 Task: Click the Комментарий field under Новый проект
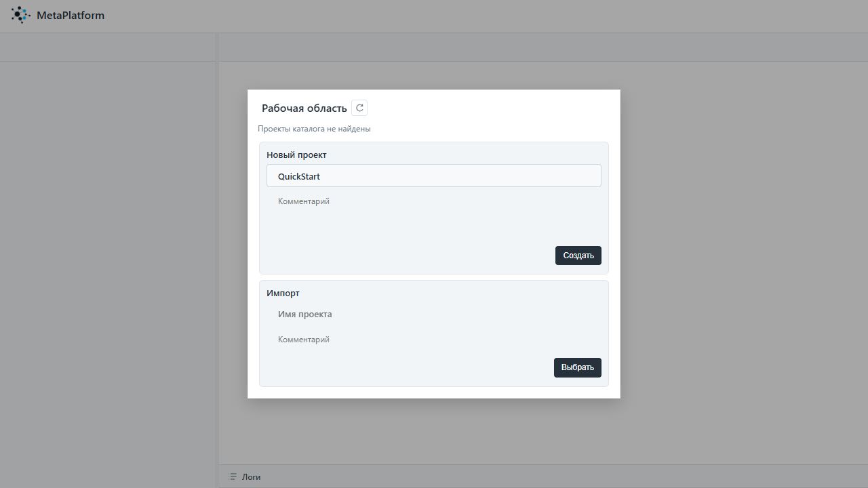(434, 216)
